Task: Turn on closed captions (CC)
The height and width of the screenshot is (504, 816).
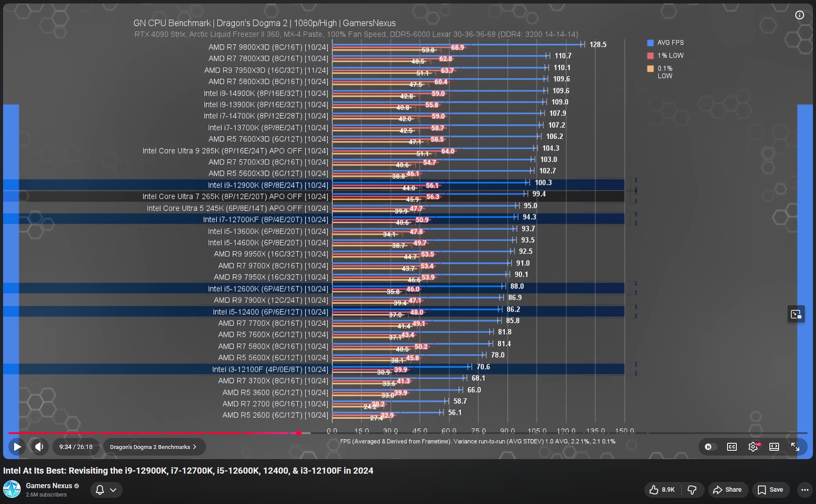Action: point(731,447)
